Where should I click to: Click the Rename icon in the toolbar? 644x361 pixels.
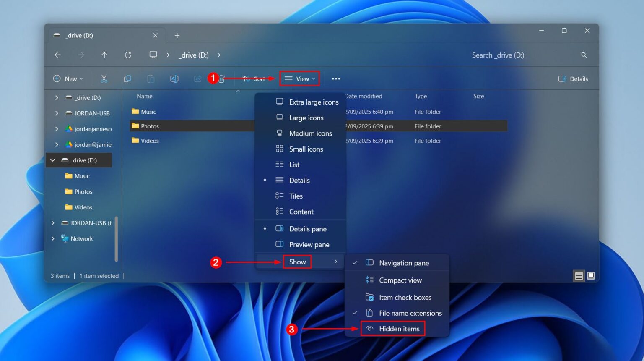(174, 78)
